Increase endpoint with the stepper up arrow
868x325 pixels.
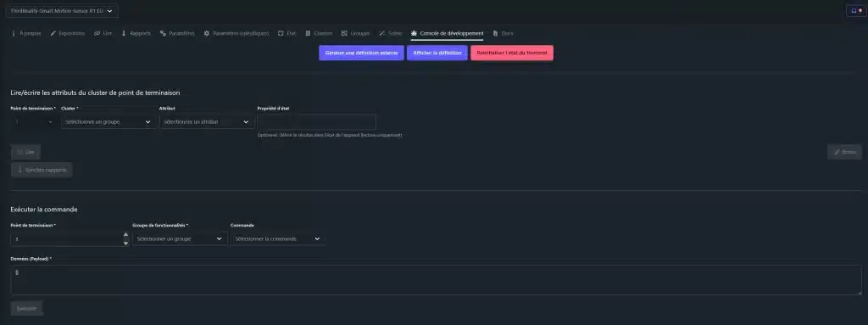click(x=125, y=235)
